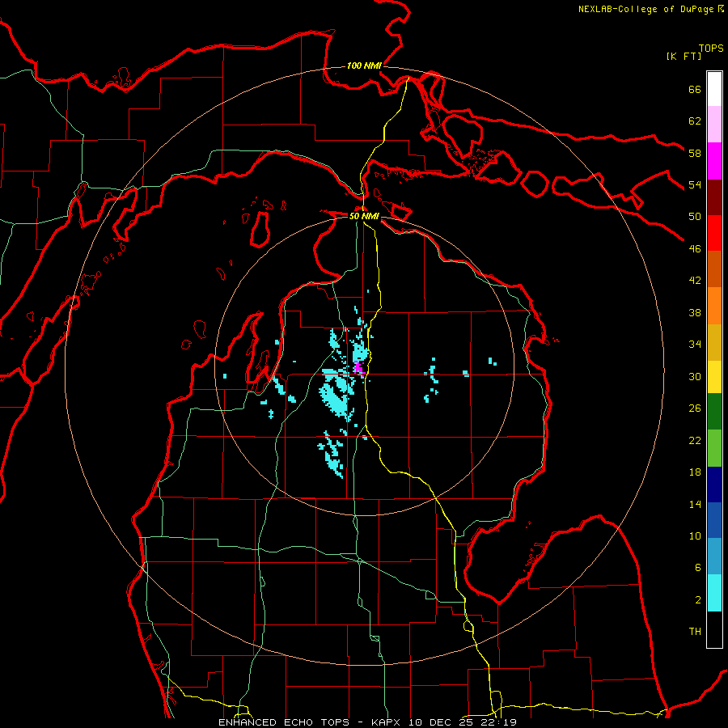Click the legend value 46

click(x=695, y=249)
